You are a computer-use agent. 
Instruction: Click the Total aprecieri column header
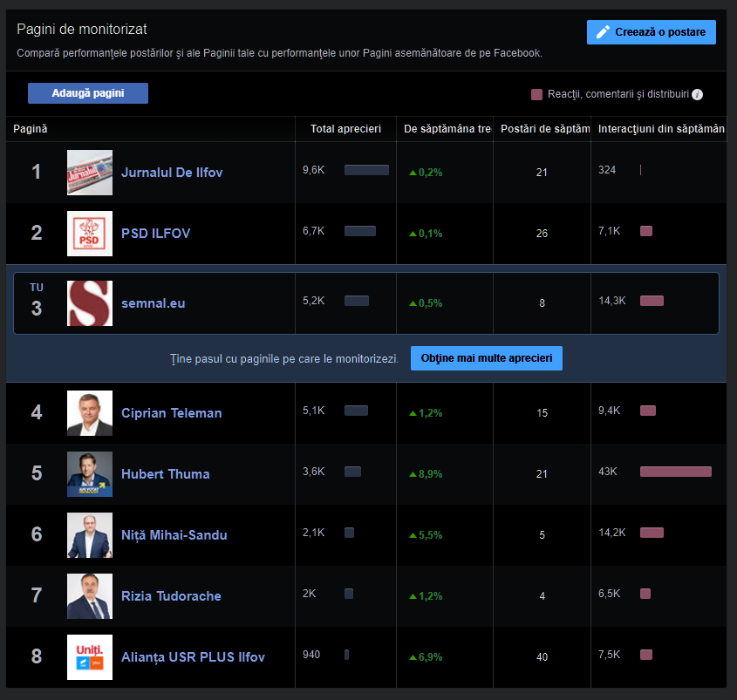point(345,129)
